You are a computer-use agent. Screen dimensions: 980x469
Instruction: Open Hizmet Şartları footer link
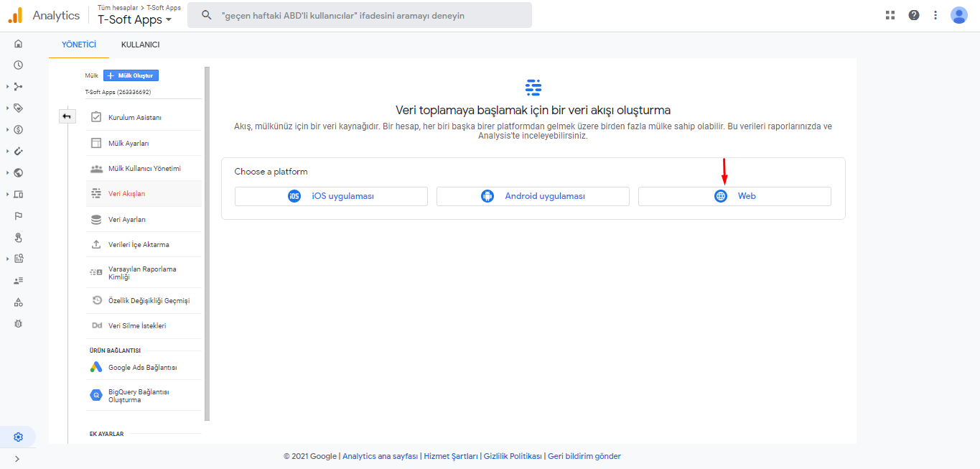coord(451,456)
